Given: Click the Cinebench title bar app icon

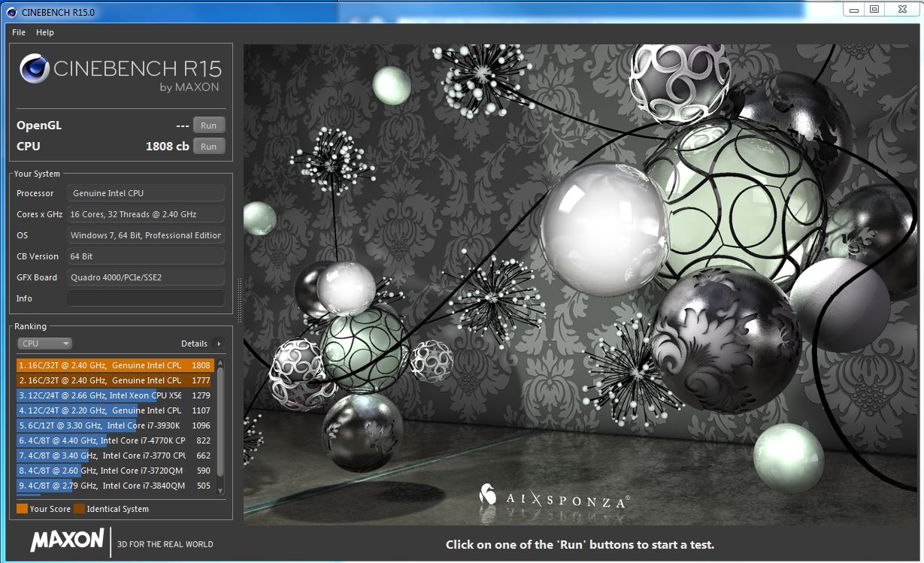Looking at the screenshot, I should pos(11,12).
